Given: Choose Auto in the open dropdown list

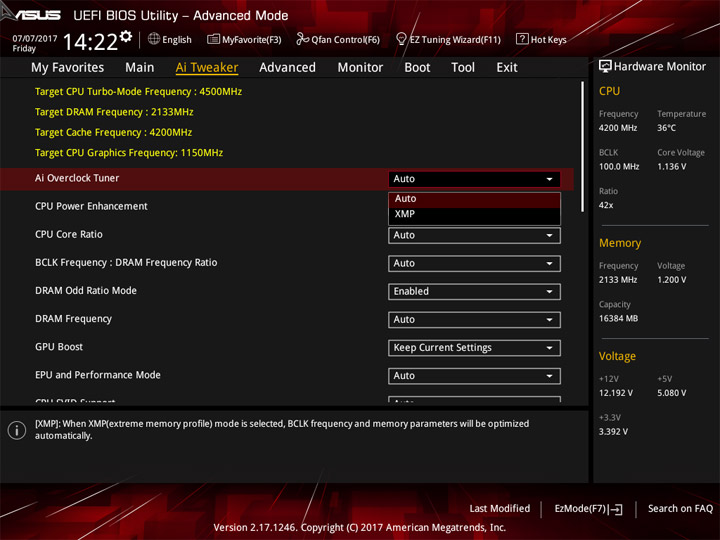Looking at the screenshot, I should 474,199.
